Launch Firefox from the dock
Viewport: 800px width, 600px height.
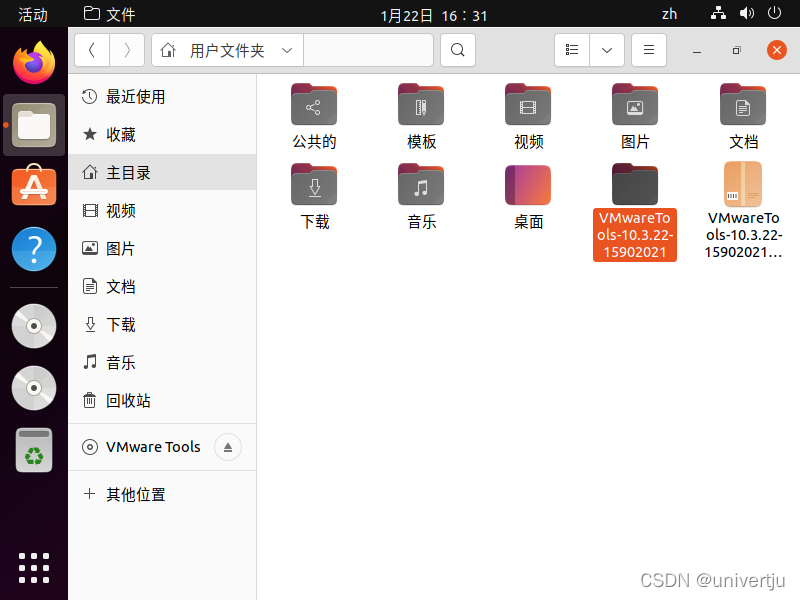[x=34, y=63]
